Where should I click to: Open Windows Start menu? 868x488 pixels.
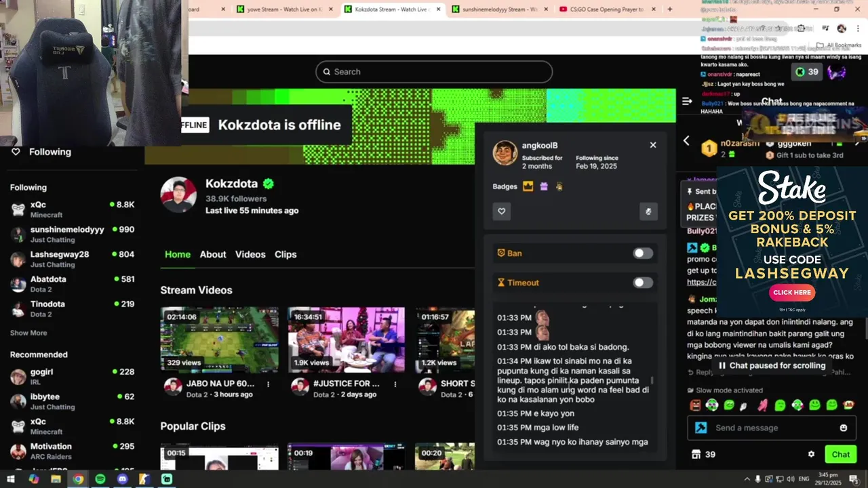click(11, 479)
